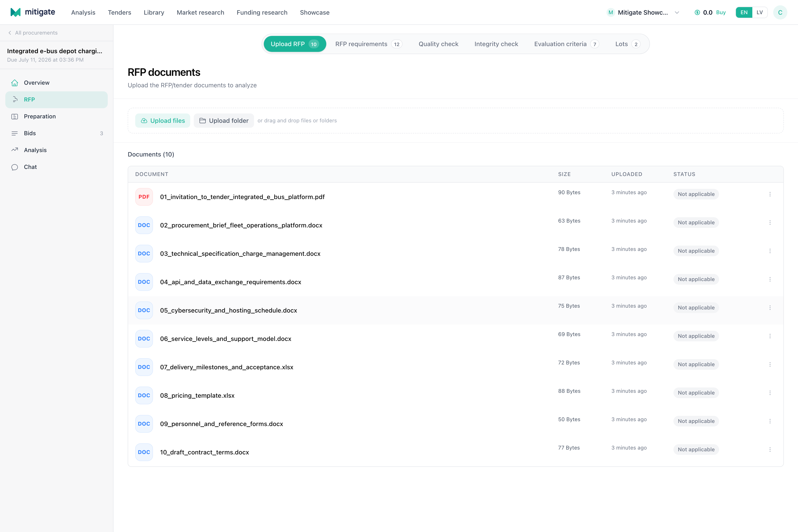Click the user avatar C icon
Image resolution: width=798 pixels, height=532 pixels.
780,13
